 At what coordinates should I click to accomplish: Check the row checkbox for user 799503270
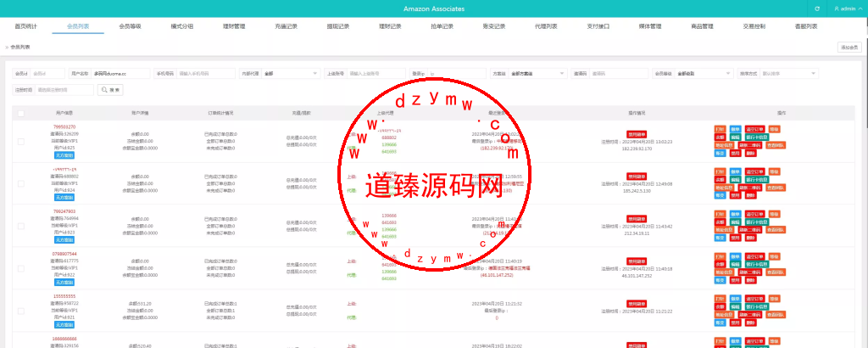click(21, 141)
